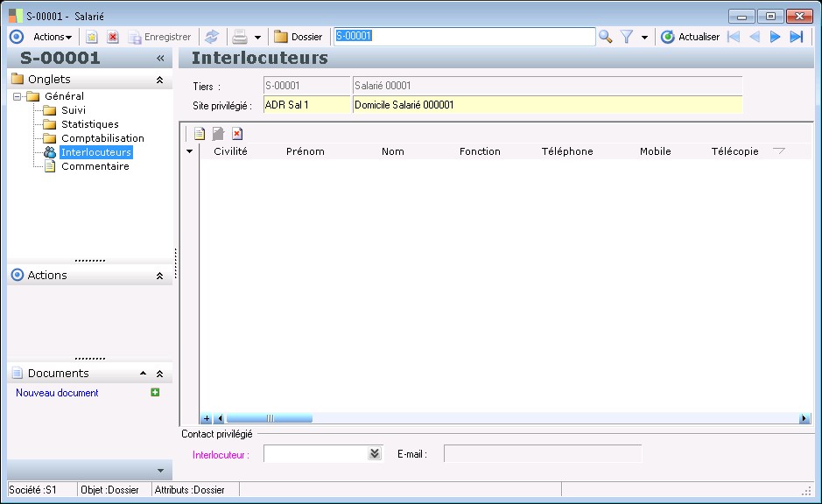
Task: Click the funnel filter icon
Action: click(x=627, y=37)
